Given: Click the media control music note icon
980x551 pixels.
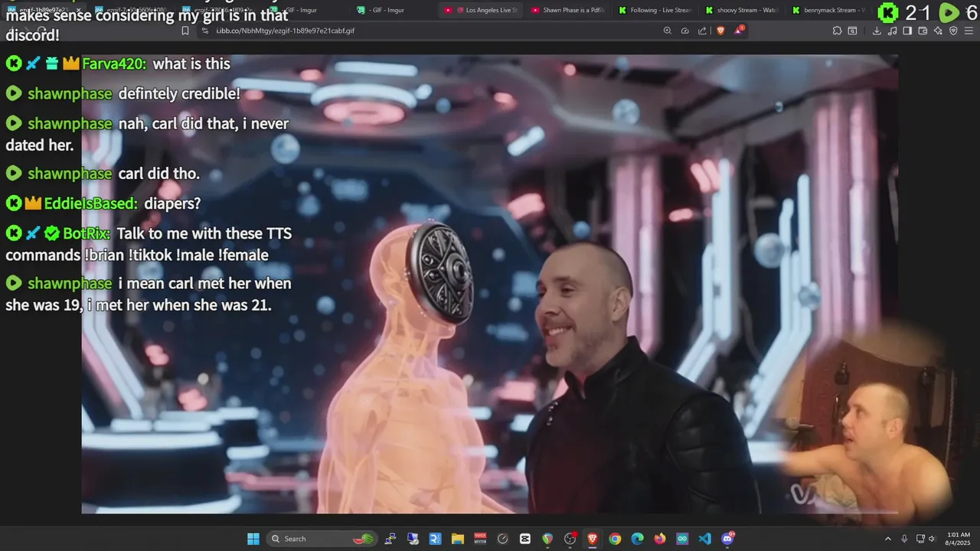Looking at the screenshot, I should point(892,31).
